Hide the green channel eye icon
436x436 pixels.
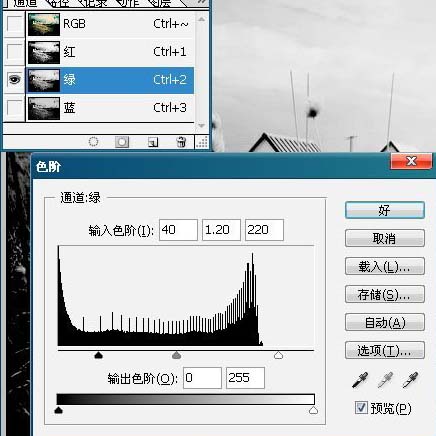(x=14, y=80)
